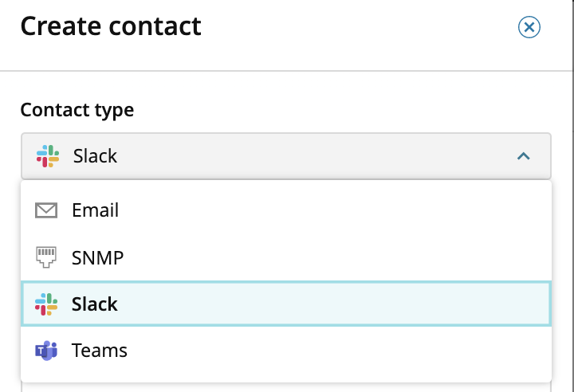Click the Teams logo in the list
This screenshot has height=392, width=574.
[47, 351]
